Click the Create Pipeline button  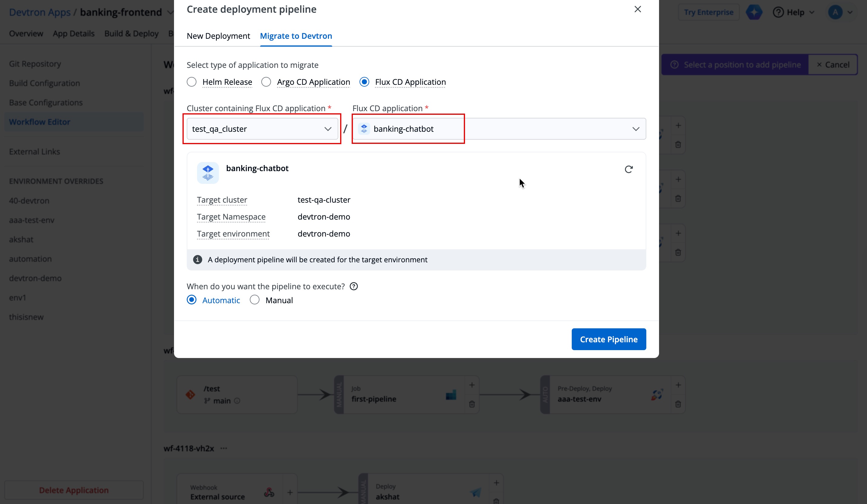coord(609,339)
